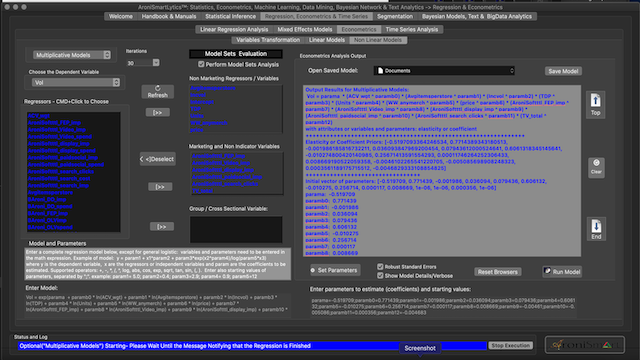Select WW_anymerch in Non Marketing Regressors list
The image size is (640, 360).
[x=209, y=122]
